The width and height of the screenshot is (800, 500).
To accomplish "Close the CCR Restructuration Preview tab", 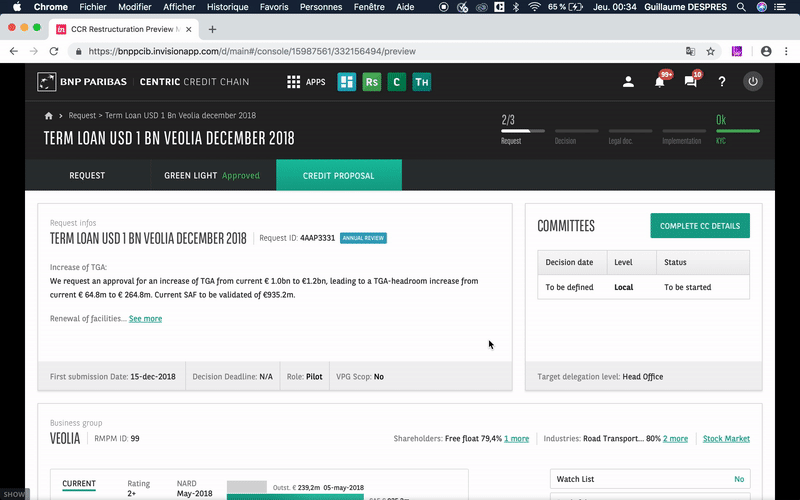I will pyautogui.click(x=188, y=29).
